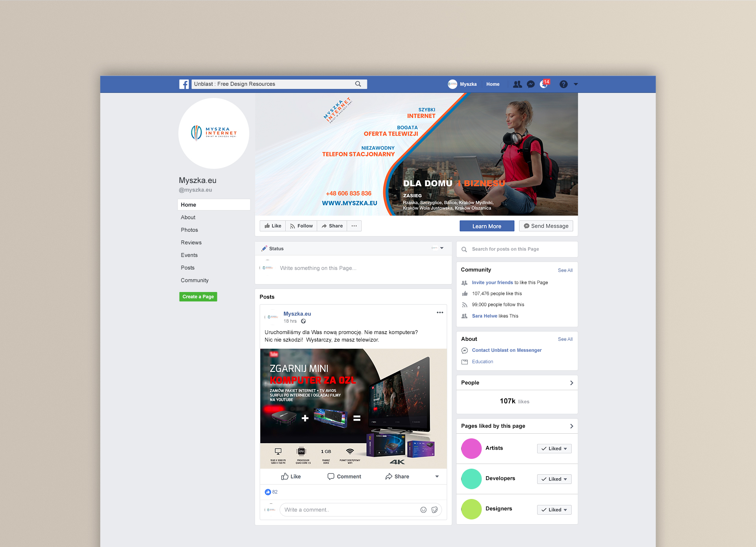The height and width of the screenshot is (547, 756).
Task: Open the emoji picker in comment box
Action: tap(424, 510)
